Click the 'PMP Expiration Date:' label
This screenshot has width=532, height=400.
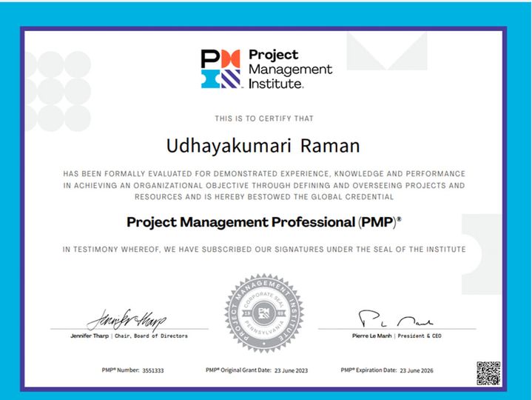coord(368,370)
